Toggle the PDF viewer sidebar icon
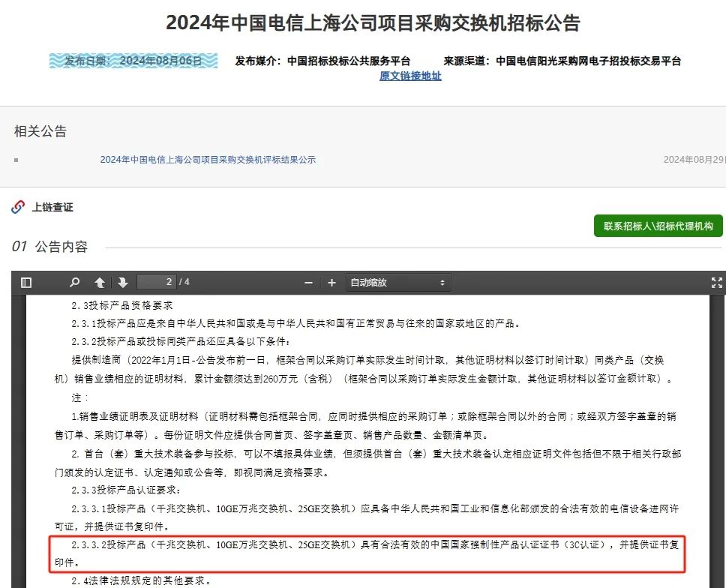Screen dimensions: 726x588 click(26, 283)
